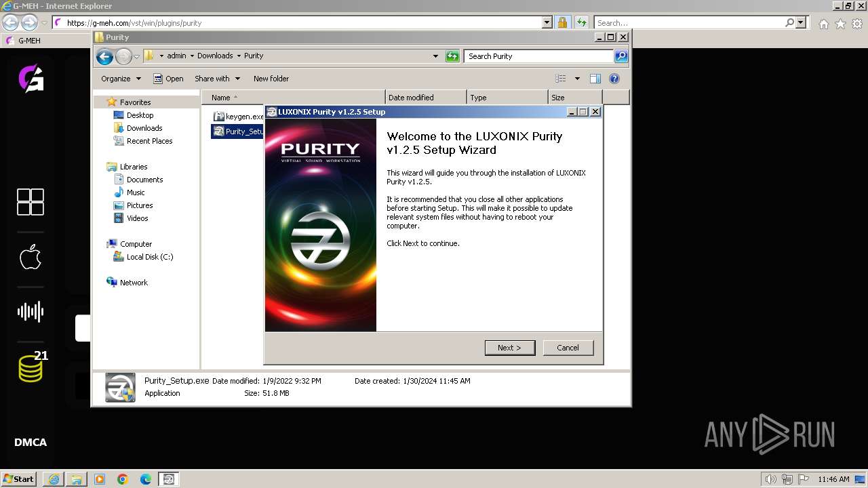This screenshot has height=488, width=868.
Task: Open Apple icon in G-MEH sidebar
Action: pyautogui.click(x=31, y=258)
